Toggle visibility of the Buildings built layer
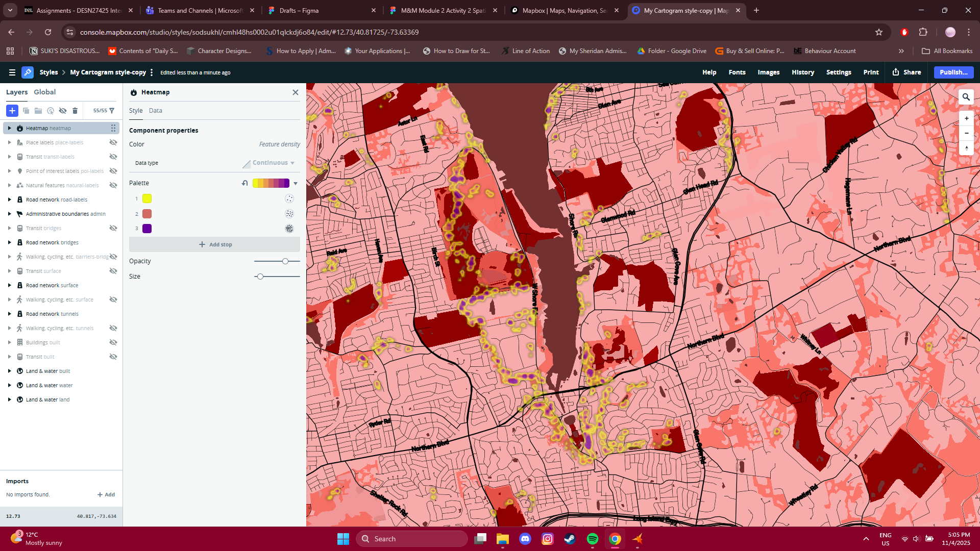980x551 pixels. [x=113, y=342]
